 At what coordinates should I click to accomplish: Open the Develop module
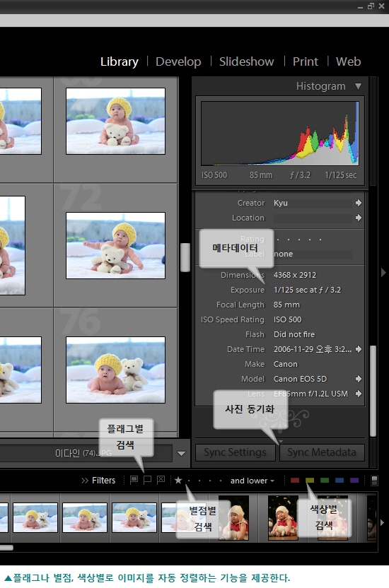tap(178, 62)
